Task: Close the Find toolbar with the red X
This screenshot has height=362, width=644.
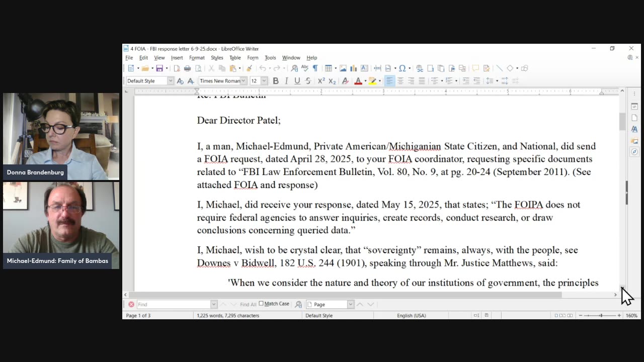Action: pyautogui.click(x=131, y=304)
